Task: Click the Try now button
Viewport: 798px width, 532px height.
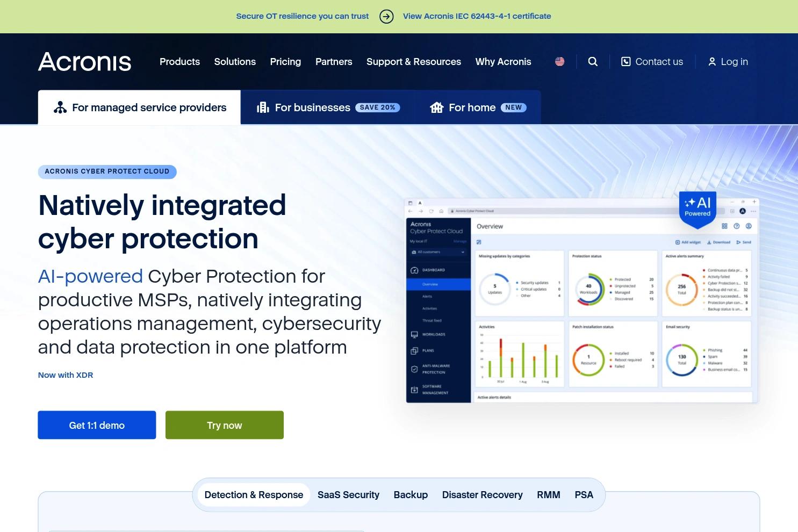Action: tap(225, 425)
